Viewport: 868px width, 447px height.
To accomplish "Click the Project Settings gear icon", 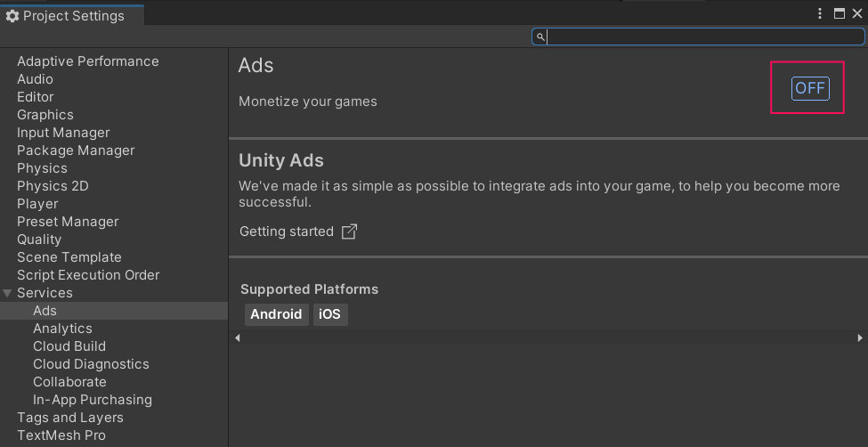I will 12,16.
